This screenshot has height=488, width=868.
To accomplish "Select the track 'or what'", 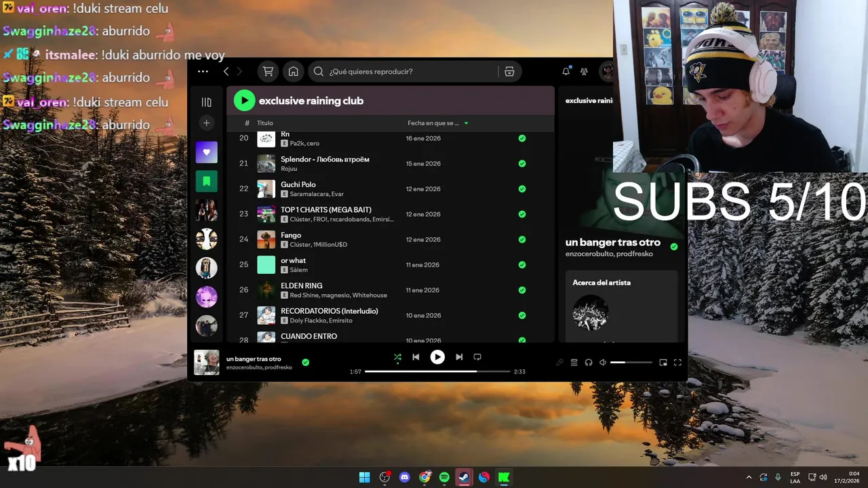I will pos(293,260).
